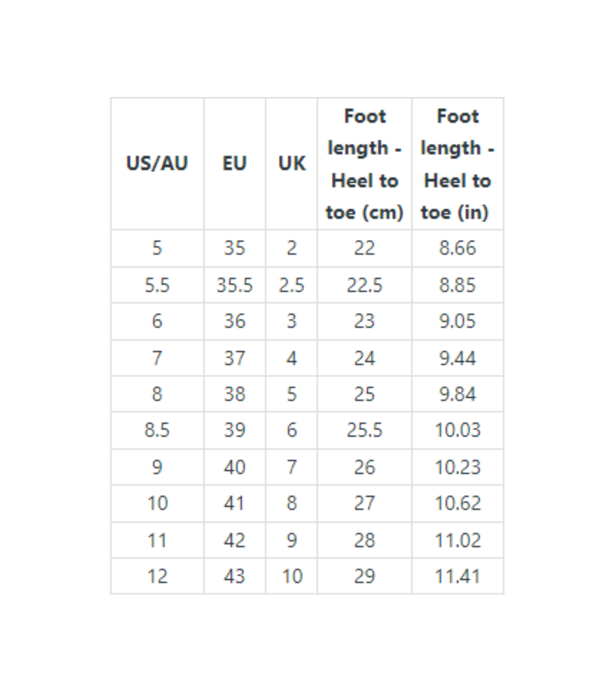The image size is (616, 693).
Task: Select EU size 36 cell
Action: point(234,321)
